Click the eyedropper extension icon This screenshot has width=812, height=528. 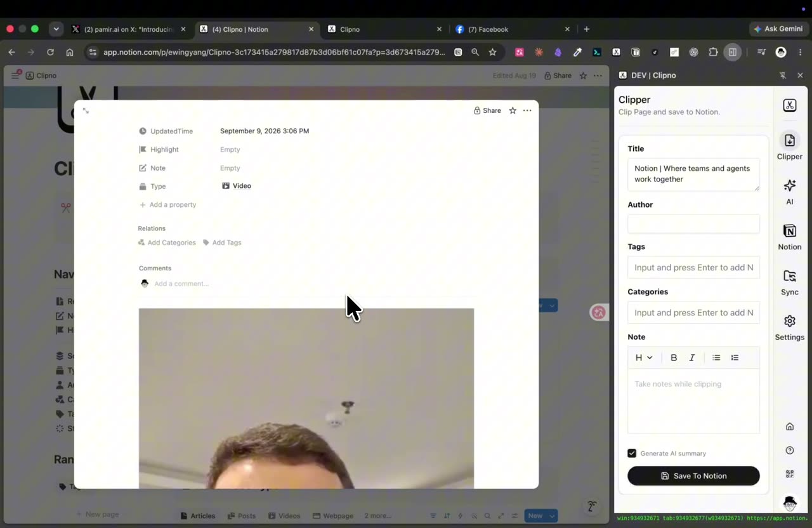(577, 52)
